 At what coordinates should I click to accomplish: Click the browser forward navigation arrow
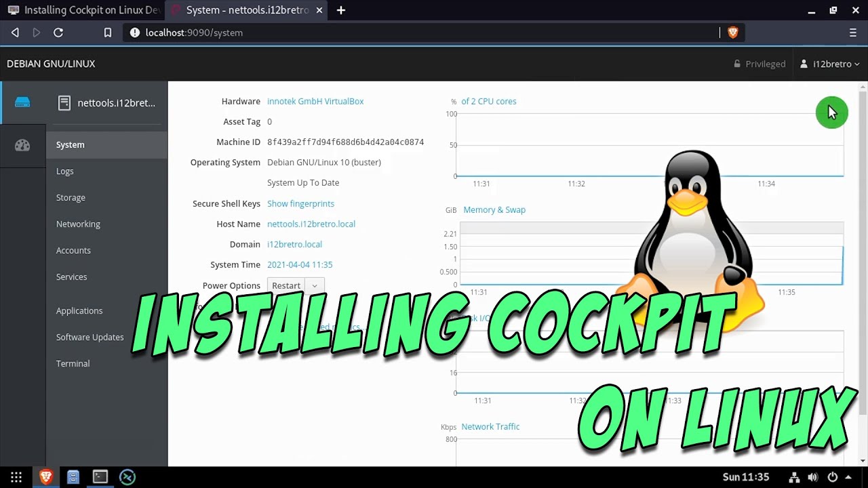37,33
